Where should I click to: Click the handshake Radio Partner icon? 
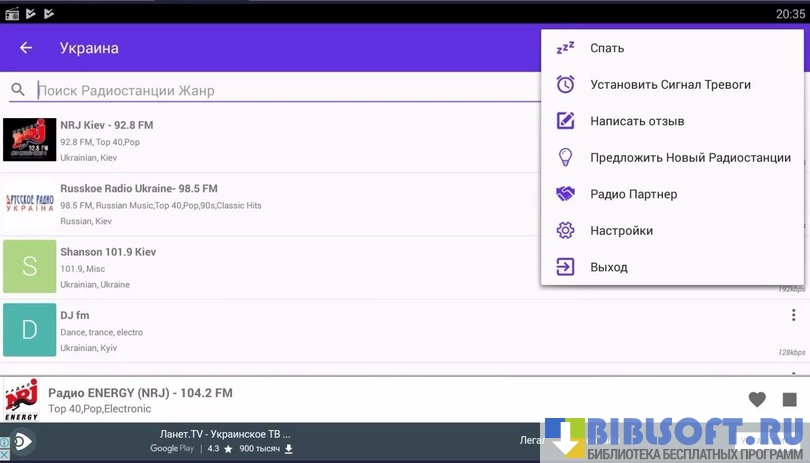click(565, 194)
